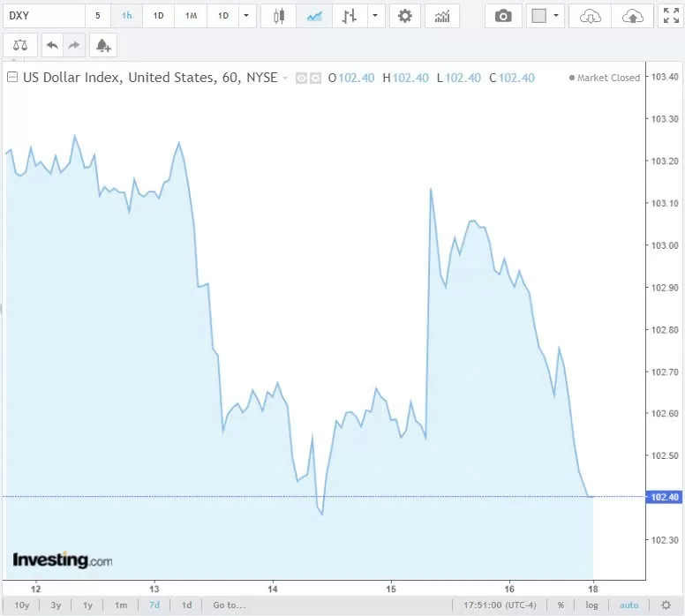The height and width of the screenshot is (616, 685).
Task: Select the 7d time range
Action: pos(154,605)
